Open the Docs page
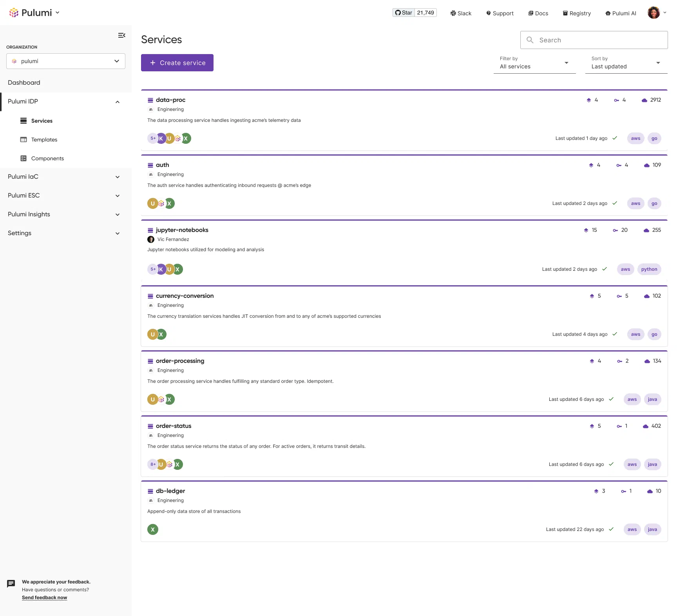The height and width of the screenshot is (616, 677). [x=538, y=13]
